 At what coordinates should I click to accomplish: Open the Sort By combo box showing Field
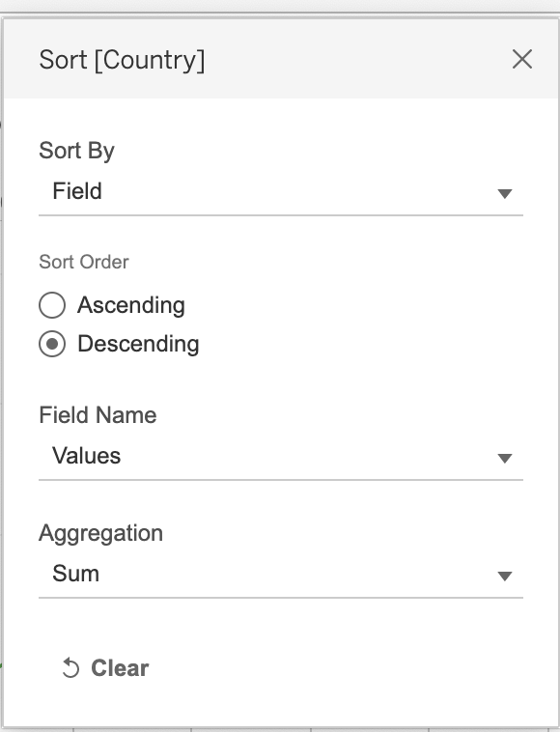(x=281, y=192)
